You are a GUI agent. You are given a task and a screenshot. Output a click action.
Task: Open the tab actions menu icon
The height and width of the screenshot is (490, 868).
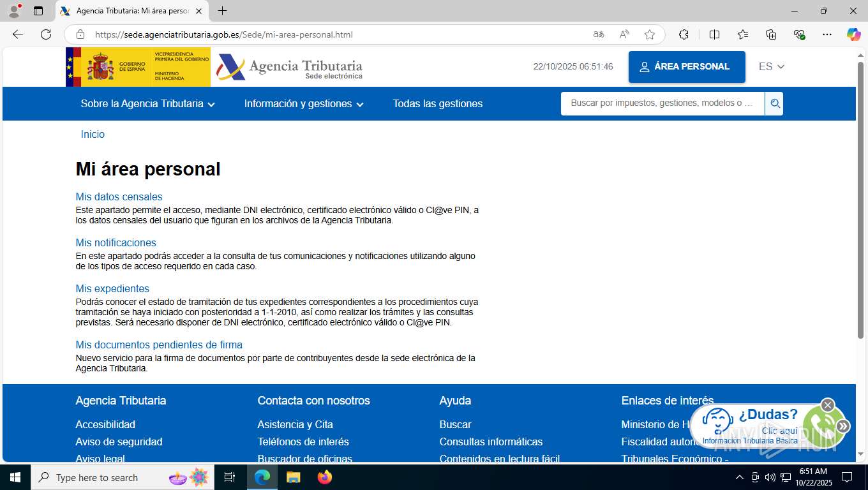(x=38, y=11)
